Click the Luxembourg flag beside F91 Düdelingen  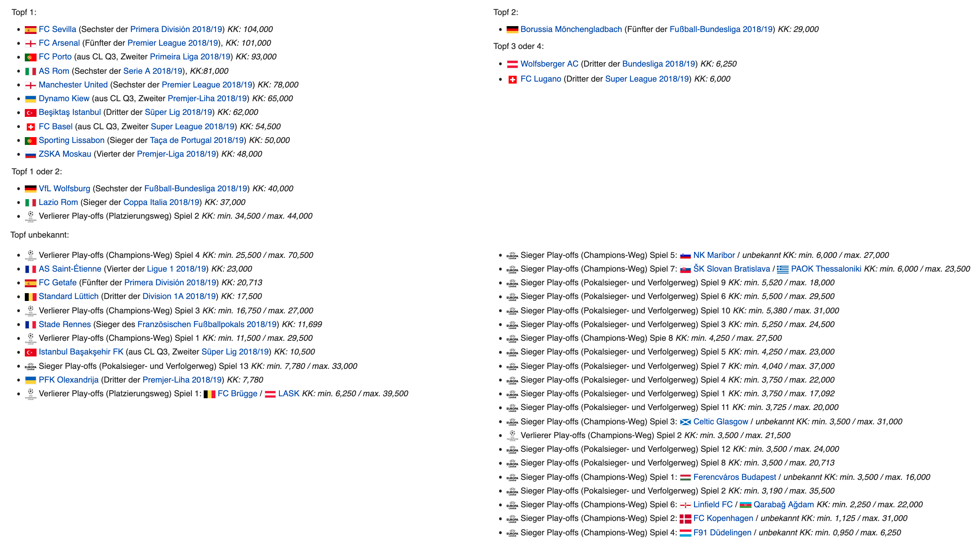685,533
